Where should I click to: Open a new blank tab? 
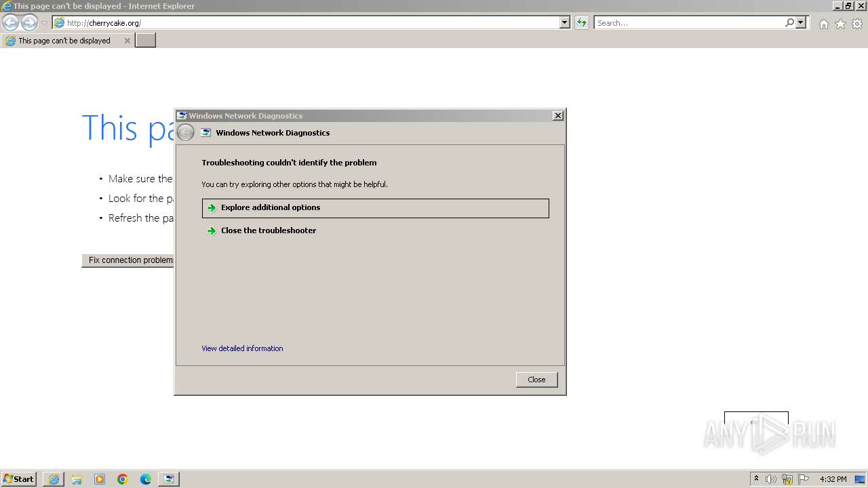pos(146,41)
